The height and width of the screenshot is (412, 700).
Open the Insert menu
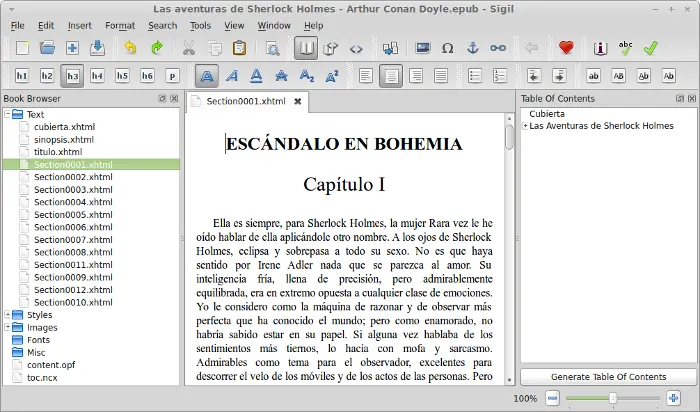coord(79,25)
